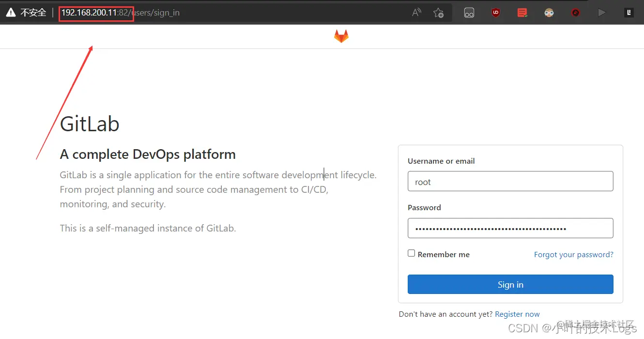Click the rounded square glasses extension icon

tap(469, 13)
